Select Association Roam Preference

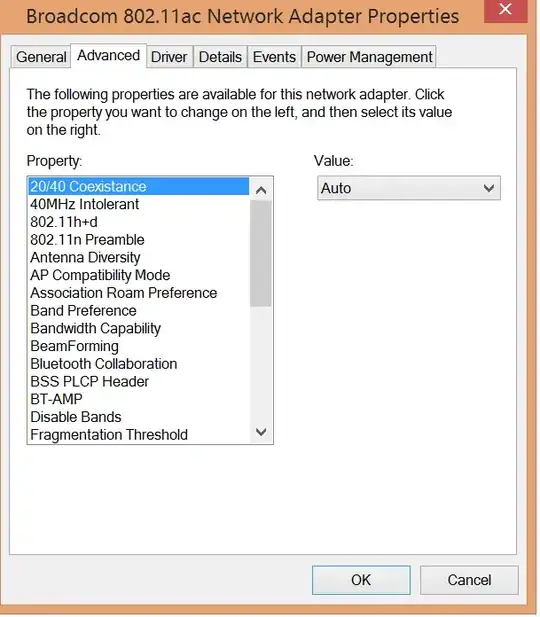click(139, 293)
